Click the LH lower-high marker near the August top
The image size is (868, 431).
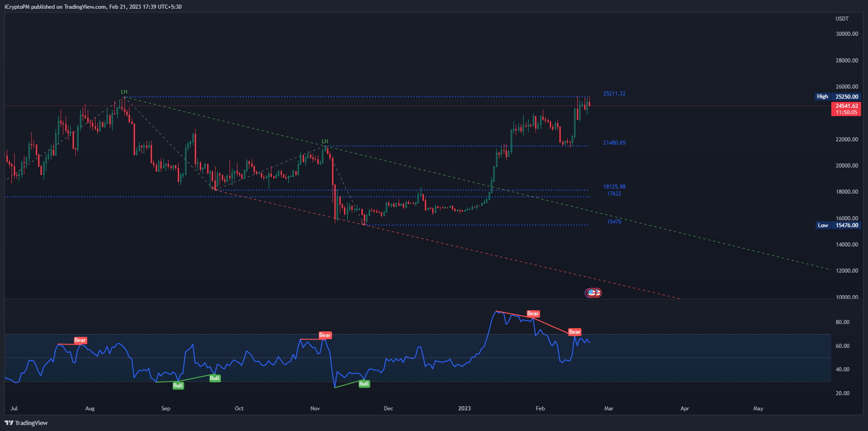(124, 91)
